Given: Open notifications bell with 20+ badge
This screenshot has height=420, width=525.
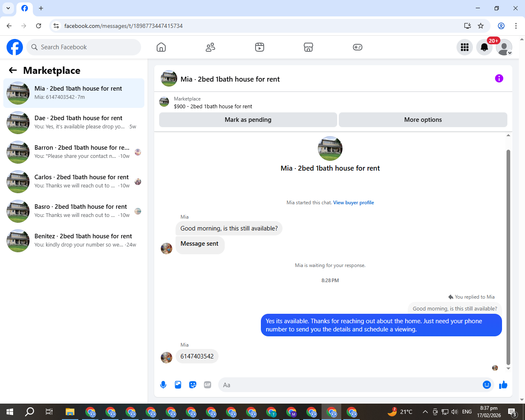Looking at the screenshot, I should [484, 47].
